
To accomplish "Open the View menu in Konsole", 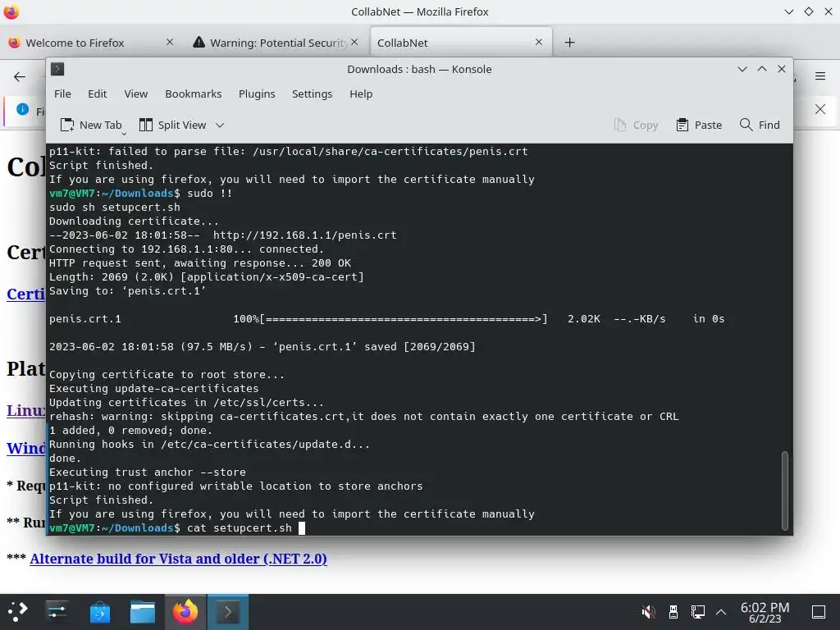I will [x=135, y=94].
